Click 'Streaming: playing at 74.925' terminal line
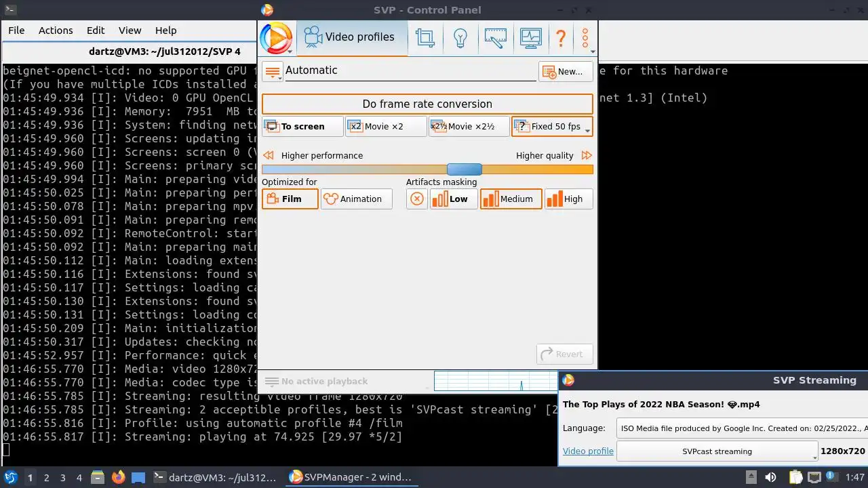The height and width of the screenshot is (488, 868). click(202, 436)
